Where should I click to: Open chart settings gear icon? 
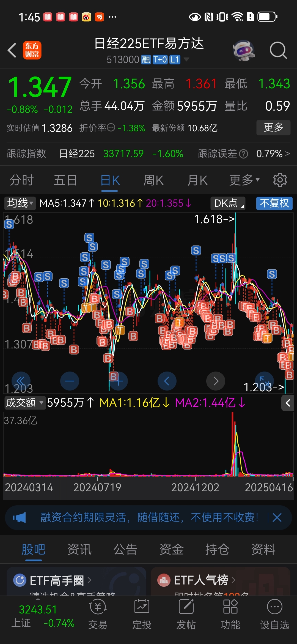280,180
